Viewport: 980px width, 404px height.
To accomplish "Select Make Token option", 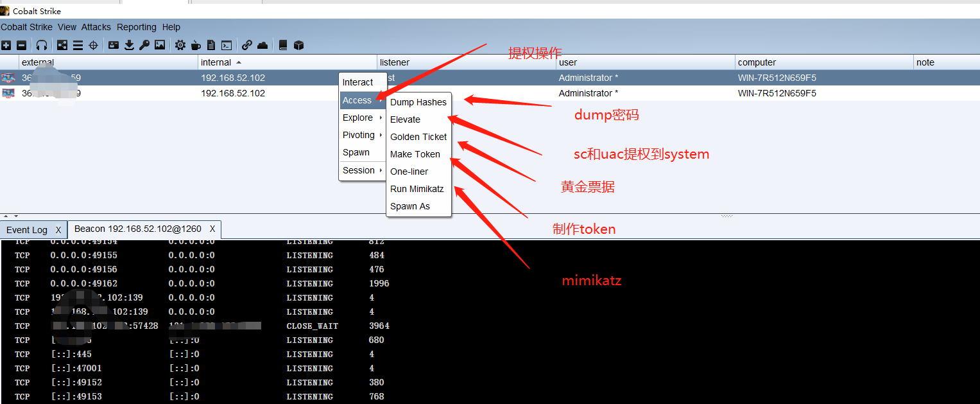I will click(x=418, y=154).
